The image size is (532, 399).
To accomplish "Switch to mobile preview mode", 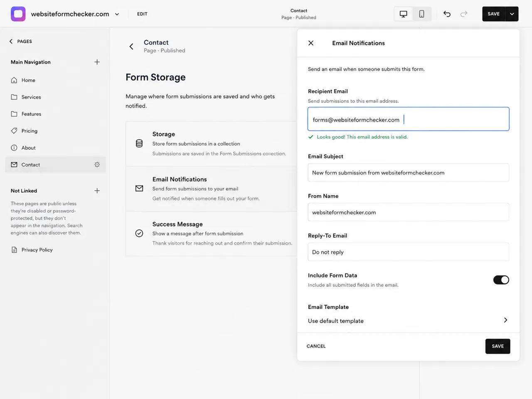I will coord(421,14).
